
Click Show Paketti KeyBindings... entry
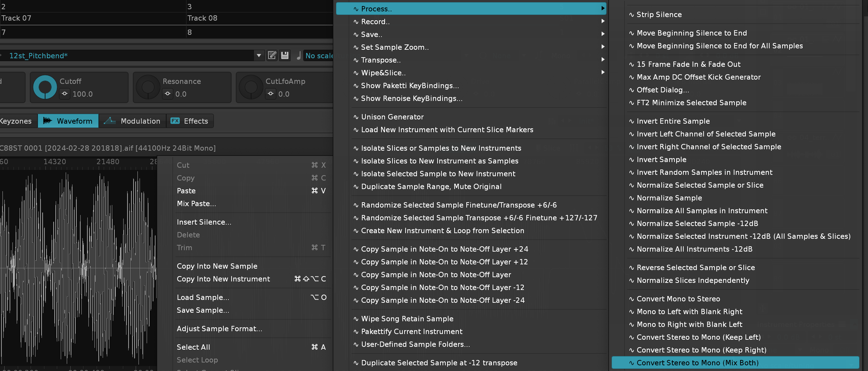[x=410, y=86]
